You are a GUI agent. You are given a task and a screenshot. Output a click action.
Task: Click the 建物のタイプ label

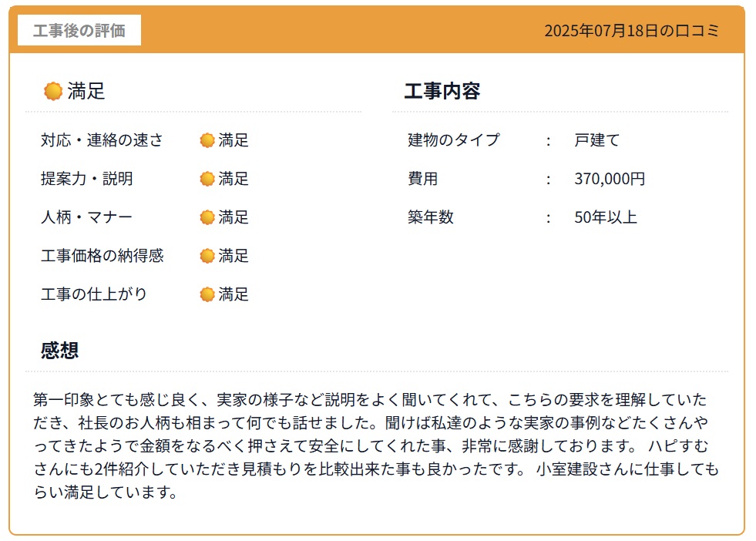(x=453, y=140)
